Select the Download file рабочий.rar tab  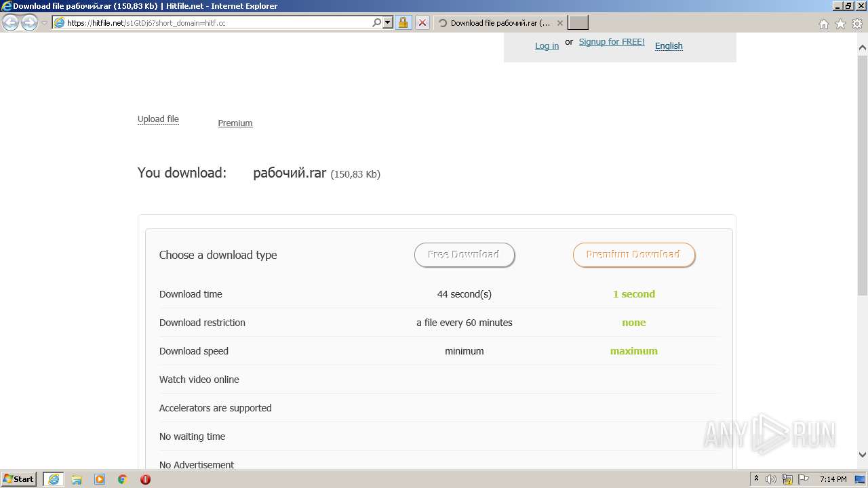point(499,23)
